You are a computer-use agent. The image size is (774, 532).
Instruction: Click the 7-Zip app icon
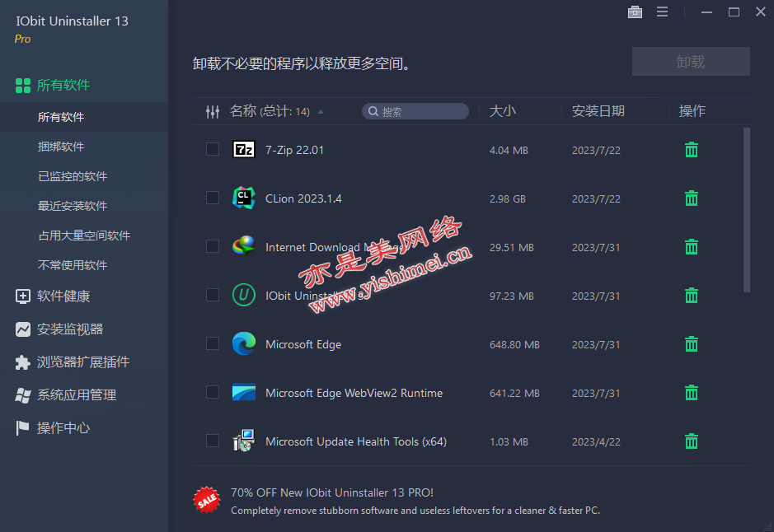[x=244, y=149]
